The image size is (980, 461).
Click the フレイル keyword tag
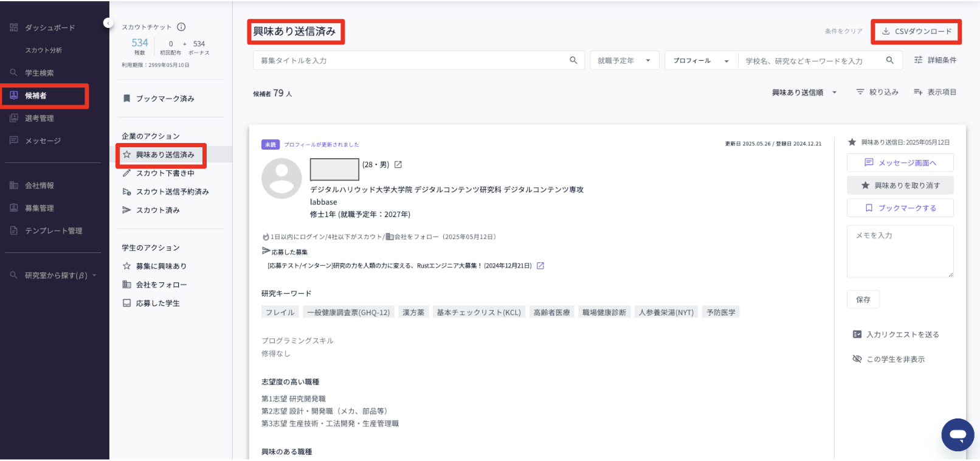280,312
